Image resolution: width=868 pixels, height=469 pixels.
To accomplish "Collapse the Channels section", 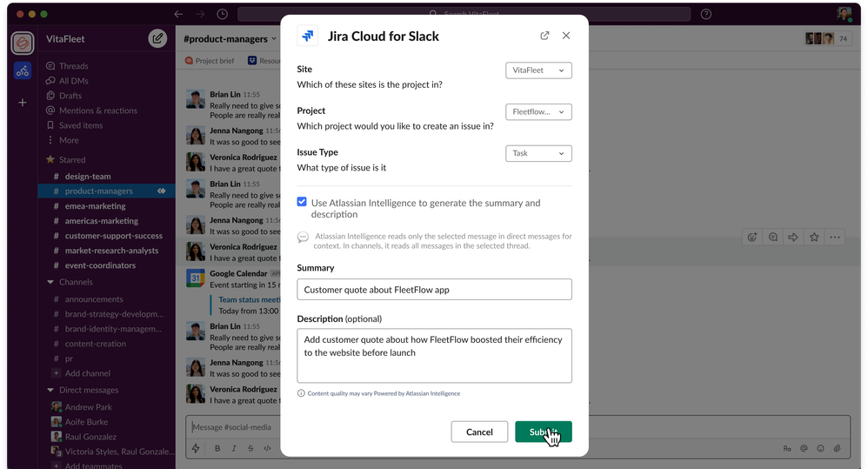I will coord(50,282).
